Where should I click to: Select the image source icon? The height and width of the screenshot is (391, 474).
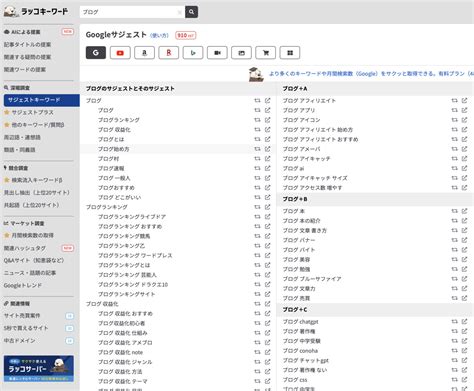click(241, 53)
